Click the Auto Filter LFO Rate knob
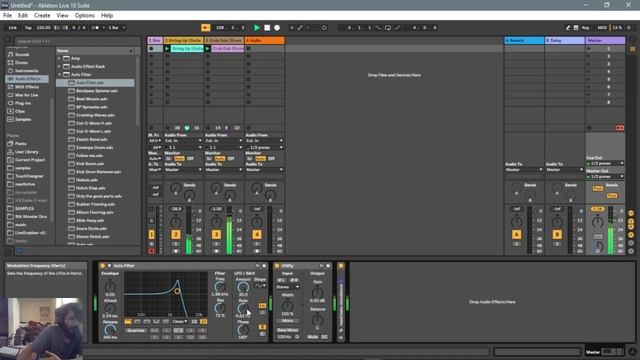Screen dimensions: 640x360 243,308
